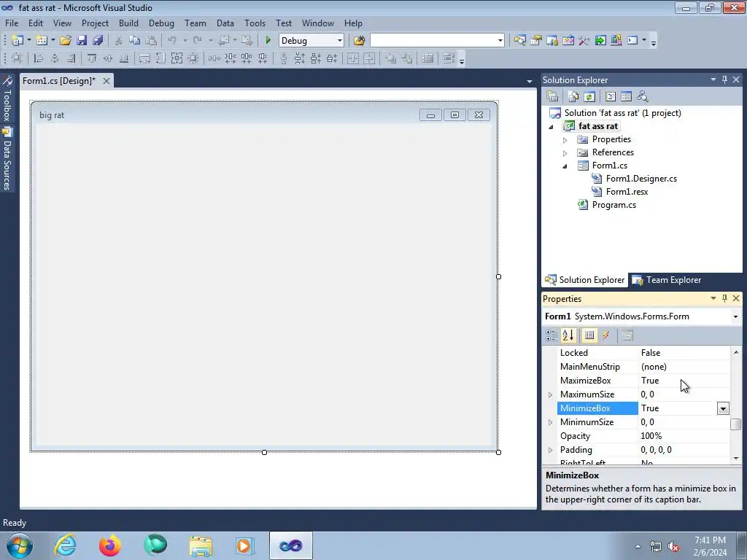Click the Opacity value 100%
Image resolution: width=747 pixels, height=560 pixels.
click(651, 436)
